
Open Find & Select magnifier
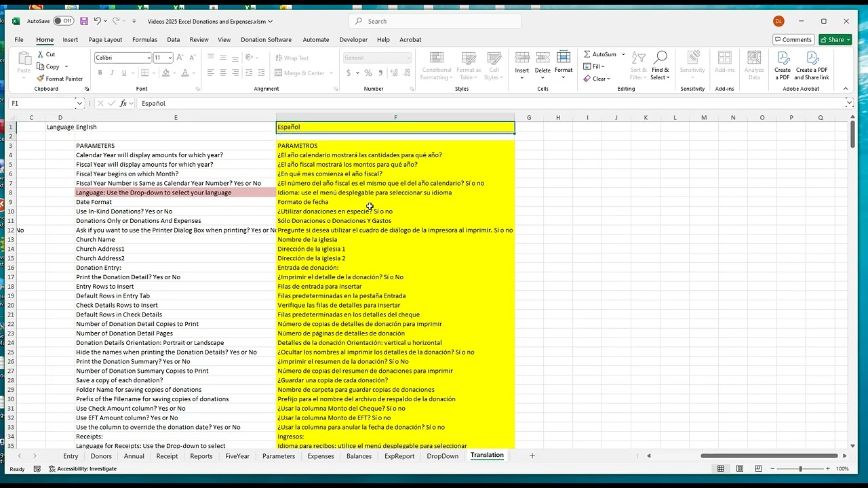pos(660,66)
